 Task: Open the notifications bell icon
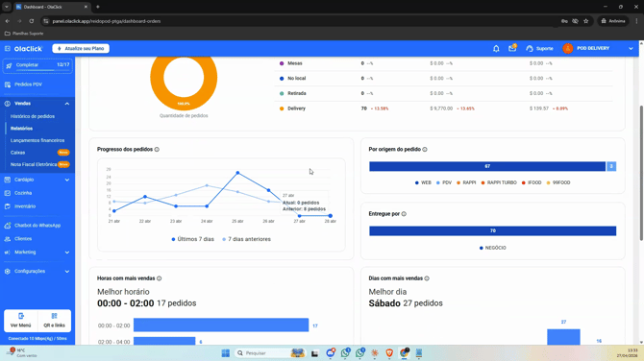[496, 48]
